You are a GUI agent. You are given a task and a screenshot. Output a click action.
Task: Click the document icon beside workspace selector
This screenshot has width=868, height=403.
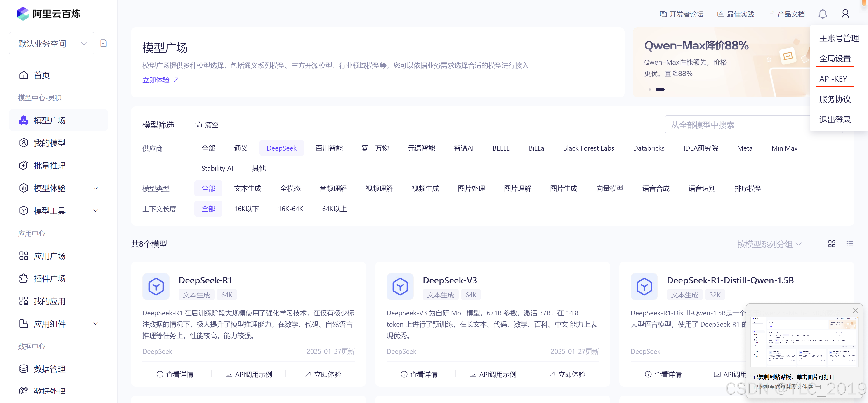pyautogui.click(x=104, y=43)
